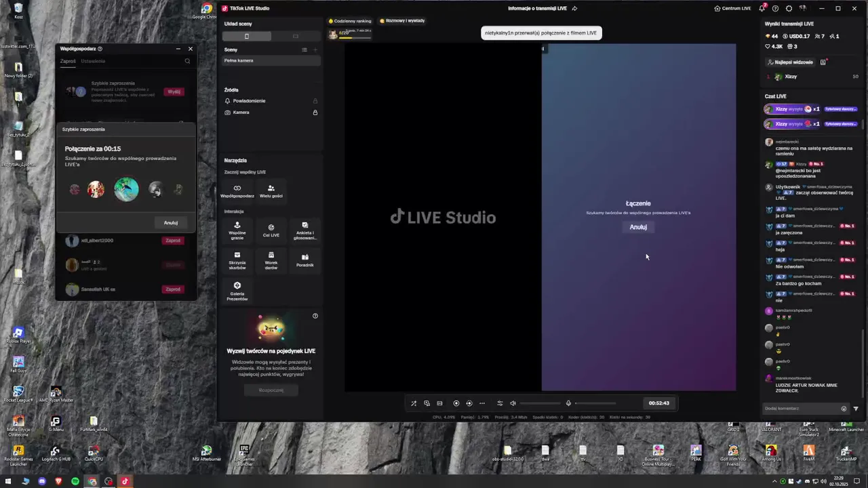
Task: Click the ranking progress 6/20 avatar
Action: [333, 34]
